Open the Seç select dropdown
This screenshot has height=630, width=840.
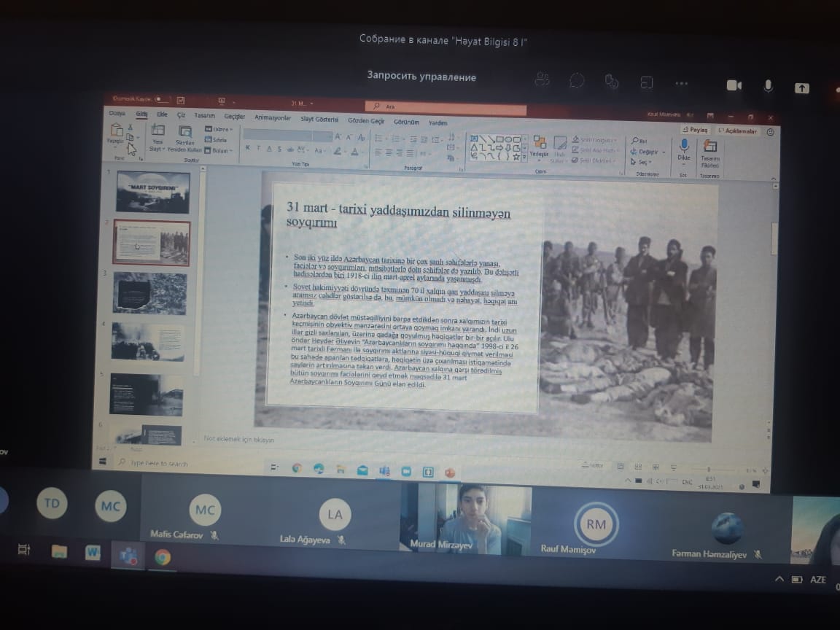(x=641, y=162)
